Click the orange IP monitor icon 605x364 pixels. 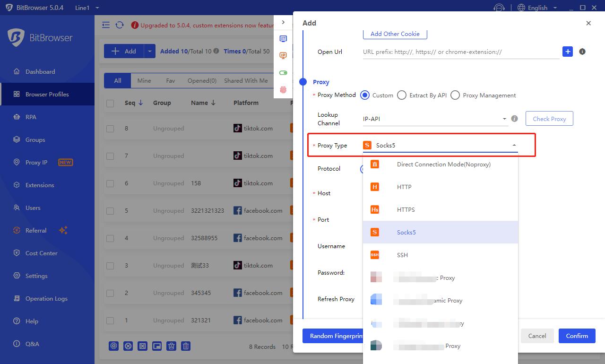(283, 56)
